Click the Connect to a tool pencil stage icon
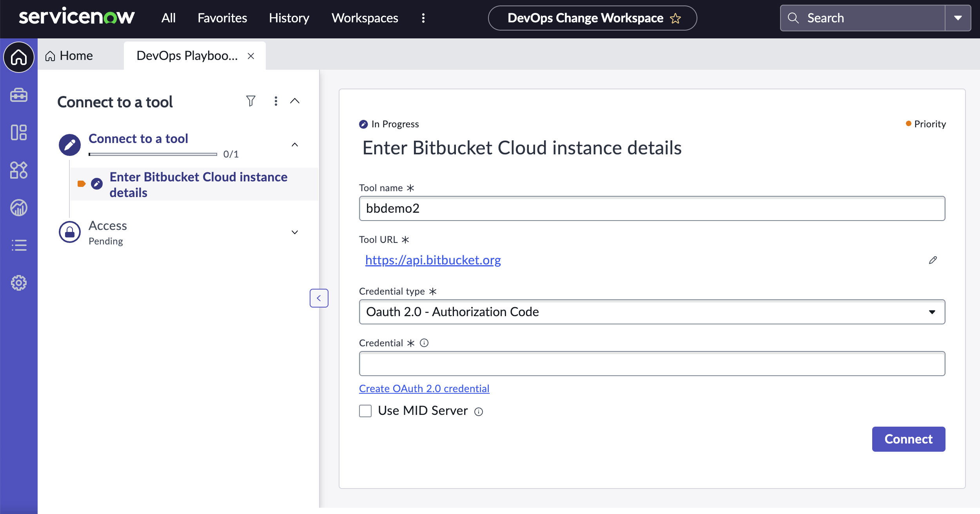Screen dimensions: 980x514 [x=70, y=145]
